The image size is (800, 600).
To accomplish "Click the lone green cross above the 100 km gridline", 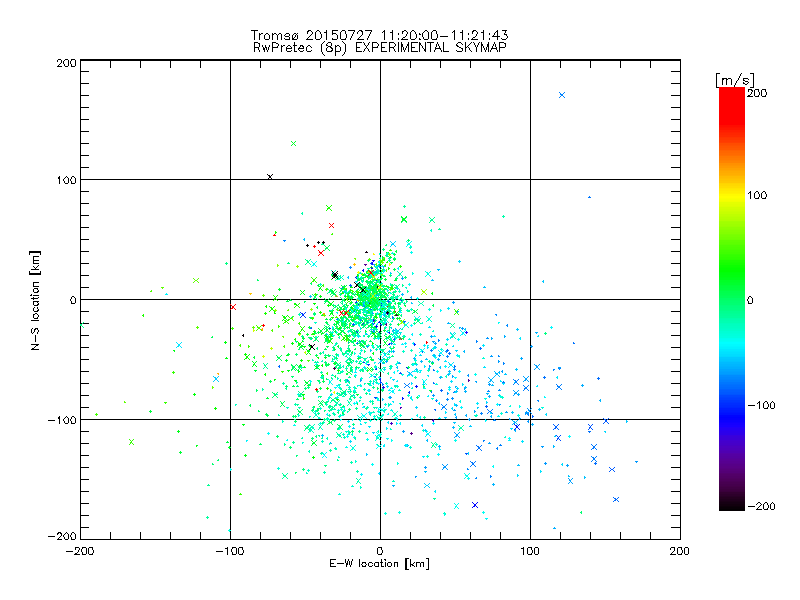I will [293, 143].
